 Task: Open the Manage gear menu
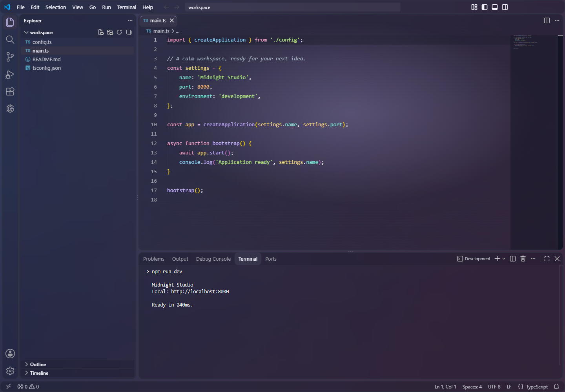click(10, 371)
